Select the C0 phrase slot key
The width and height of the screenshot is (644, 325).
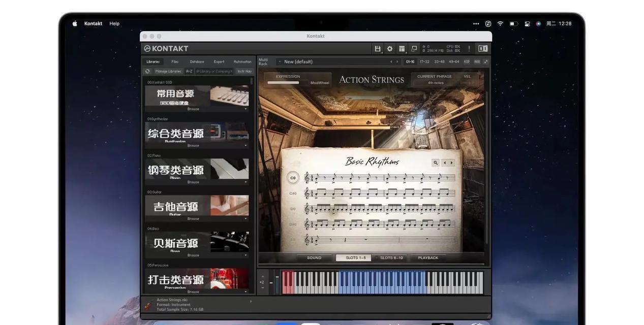(x=293, y=178)
